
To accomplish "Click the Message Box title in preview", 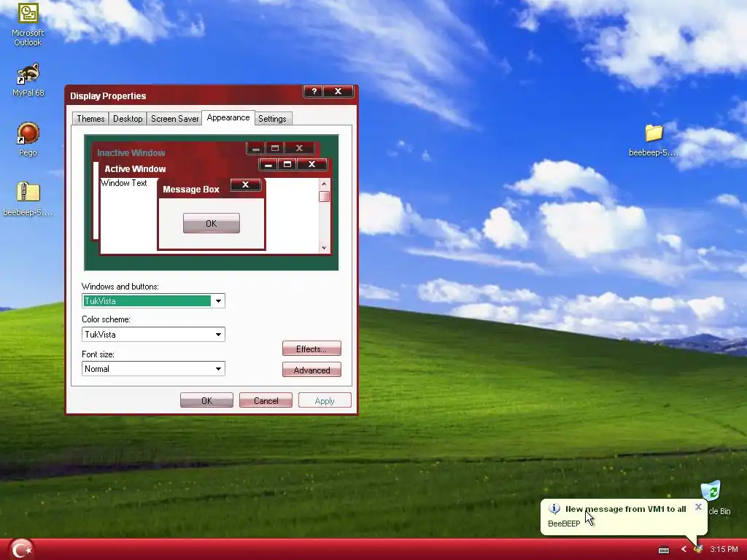I will pyautogui.click(x=191, y=190).
